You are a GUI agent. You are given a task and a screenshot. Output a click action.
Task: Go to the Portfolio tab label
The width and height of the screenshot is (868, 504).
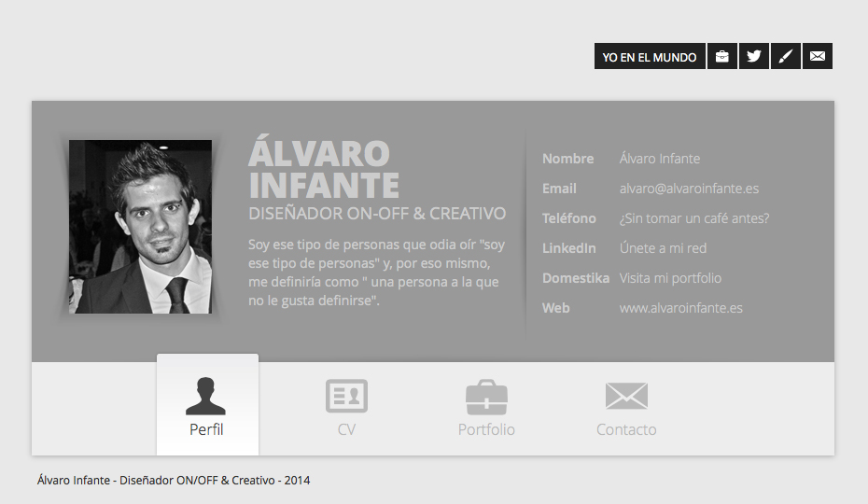(x=486, y=429)
